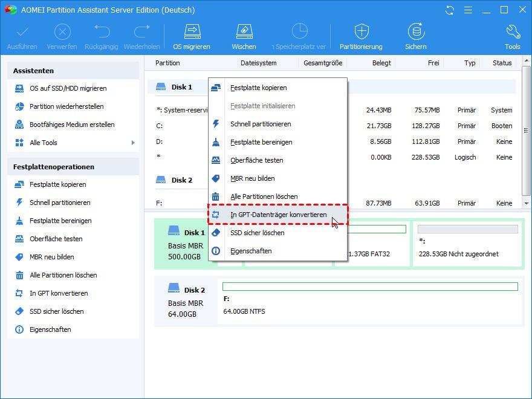This screenshot has height=399, width=532.
Task: Click scroll down arrow of partition list
Action: coord(527,204)
